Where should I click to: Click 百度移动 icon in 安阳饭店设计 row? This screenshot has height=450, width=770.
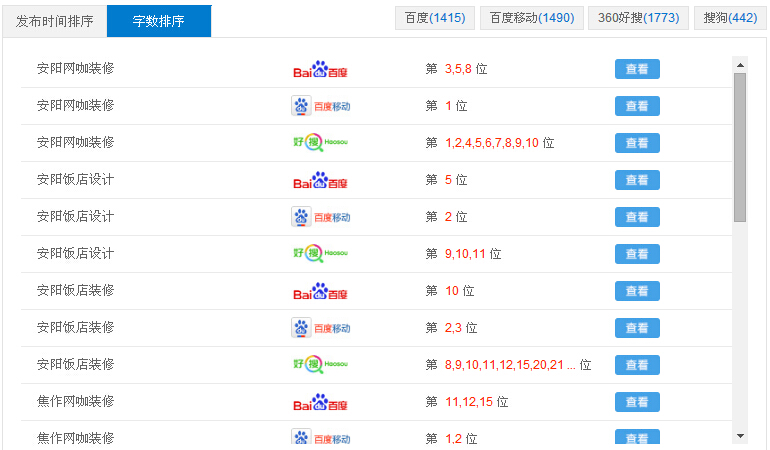[321, 217]
